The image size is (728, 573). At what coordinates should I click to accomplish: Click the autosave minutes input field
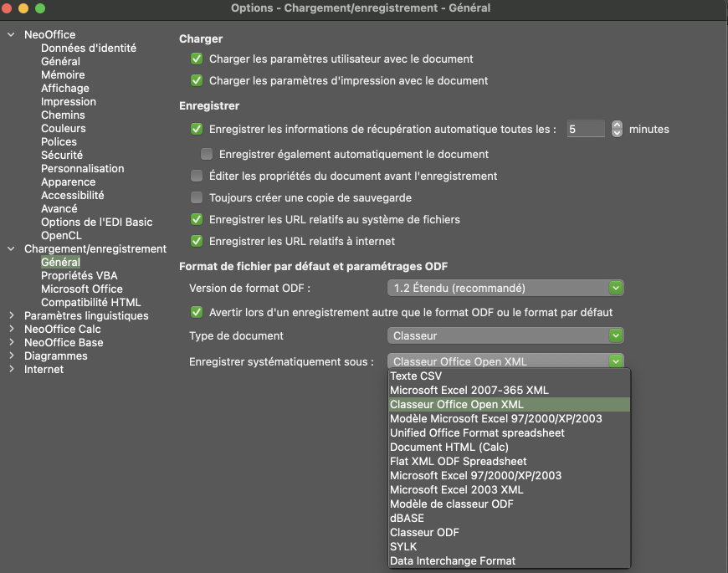pyautogui.click(x=585, y=129)
